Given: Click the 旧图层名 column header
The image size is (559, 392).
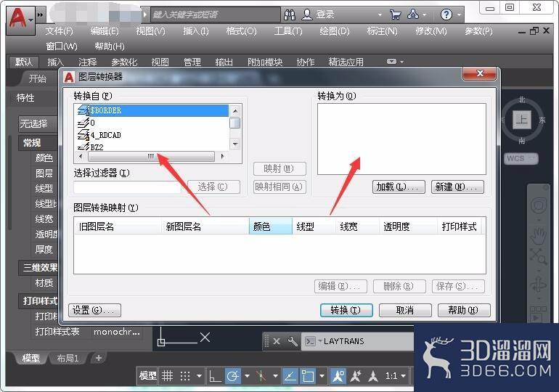Looking at the screenshot, I should click(x=118, y=226).
